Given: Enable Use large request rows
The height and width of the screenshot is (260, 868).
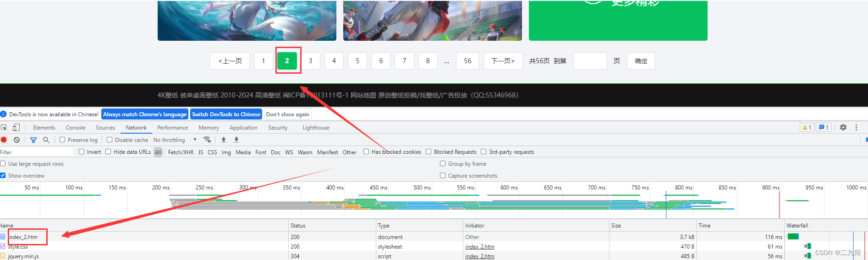Looking at the screenshot, I should pos(3,163).
